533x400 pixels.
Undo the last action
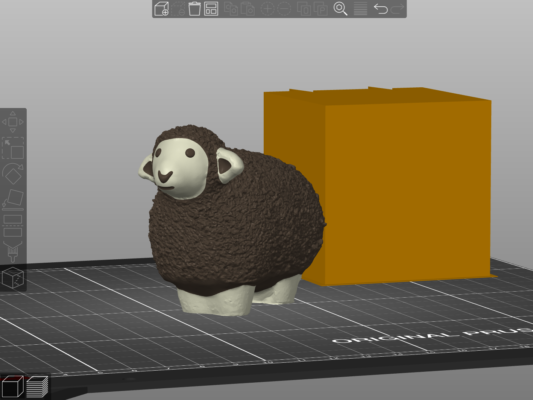[x=380, y=8]
